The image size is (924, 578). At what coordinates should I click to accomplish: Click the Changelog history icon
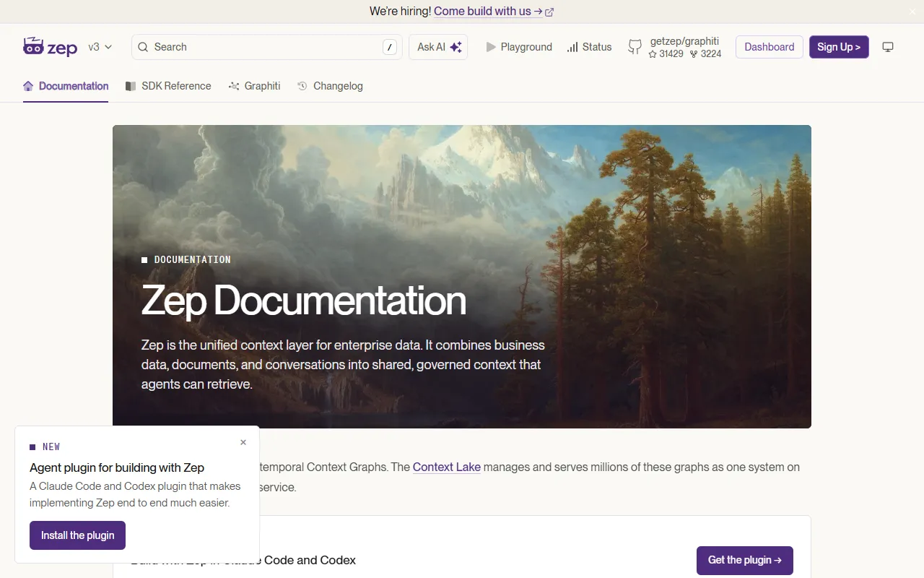click(x=303, y=86)
